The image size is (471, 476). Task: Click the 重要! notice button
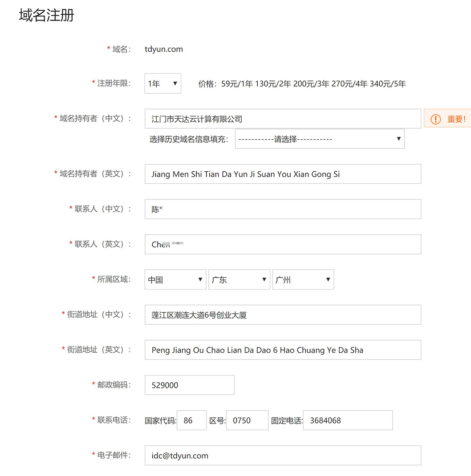tap(447, 118)
